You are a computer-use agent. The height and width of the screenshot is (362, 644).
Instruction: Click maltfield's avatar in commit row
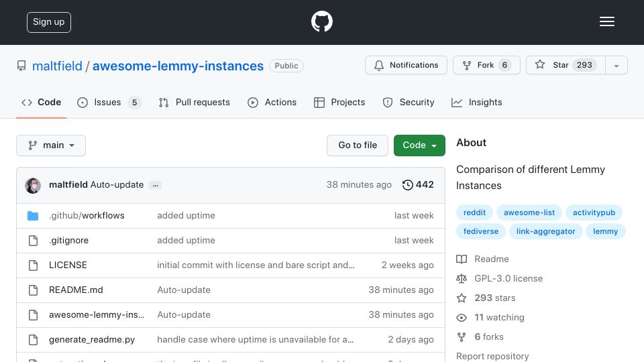tap(33, 186)
